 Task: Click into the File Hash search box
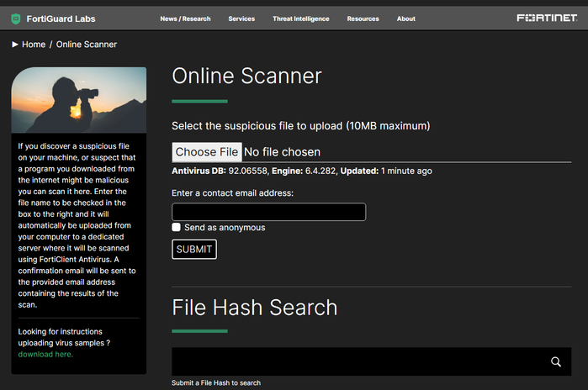[x=358, y=361]
